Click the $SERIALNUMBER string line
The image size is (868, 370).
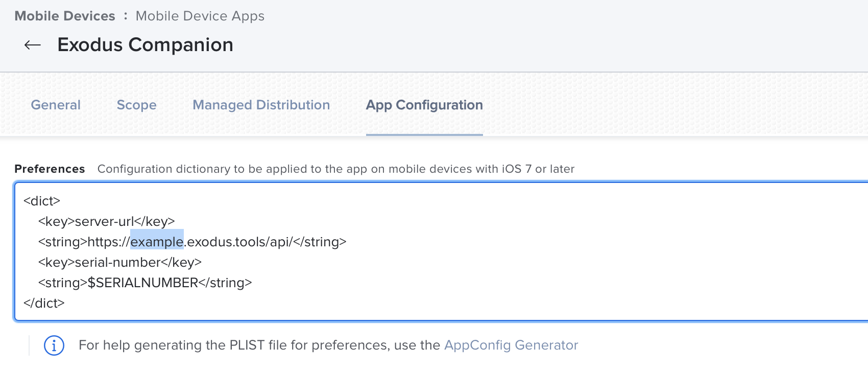click(x=145, y=283)
